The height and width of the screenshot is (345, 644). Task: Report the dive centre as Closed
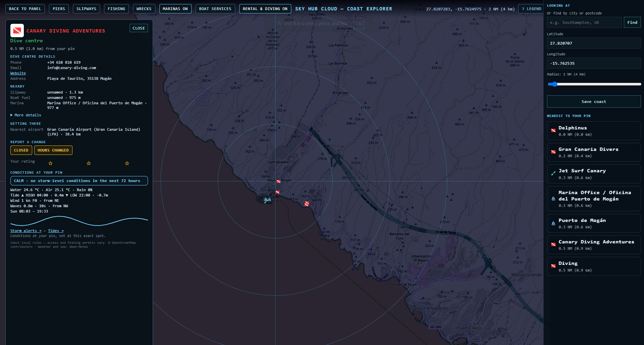tap(21, 150)
